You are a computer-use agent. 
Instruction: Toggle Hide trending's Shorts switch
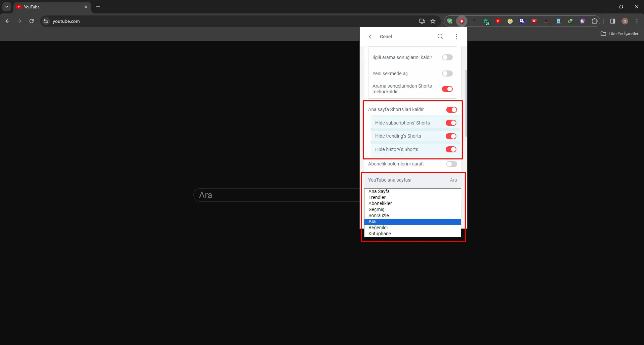(x=451, y=136)
